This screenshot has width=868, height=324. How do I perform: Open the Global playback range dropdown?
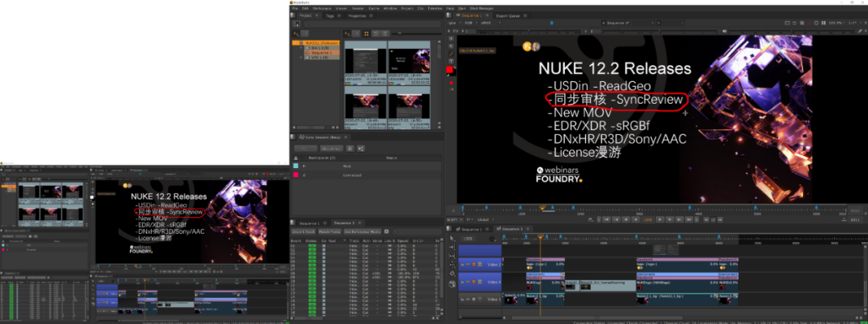[485, 219]
